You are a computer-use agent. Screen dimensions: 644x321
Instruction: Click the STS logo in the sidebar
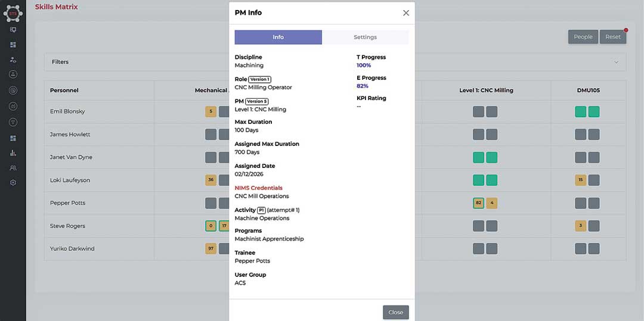(13, 13)
